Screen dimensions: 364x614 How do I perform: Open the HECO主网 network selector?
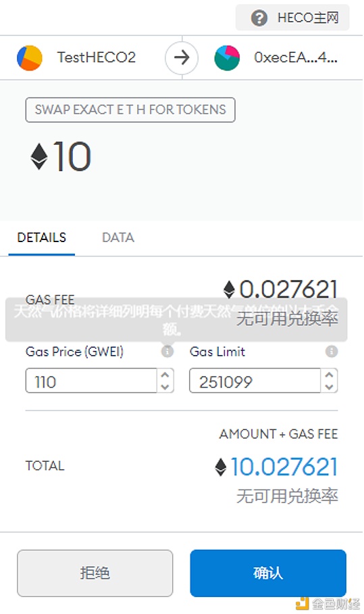tap(292, 18)
